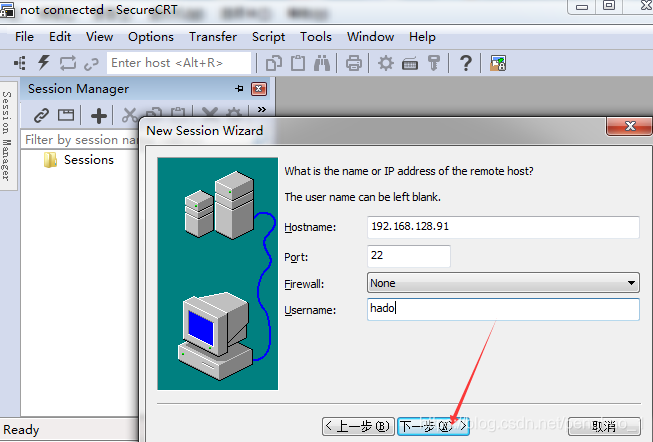Click the Copy toolbar icon
The width and height of the screenshot is (653, 442).
coord(274,63)
